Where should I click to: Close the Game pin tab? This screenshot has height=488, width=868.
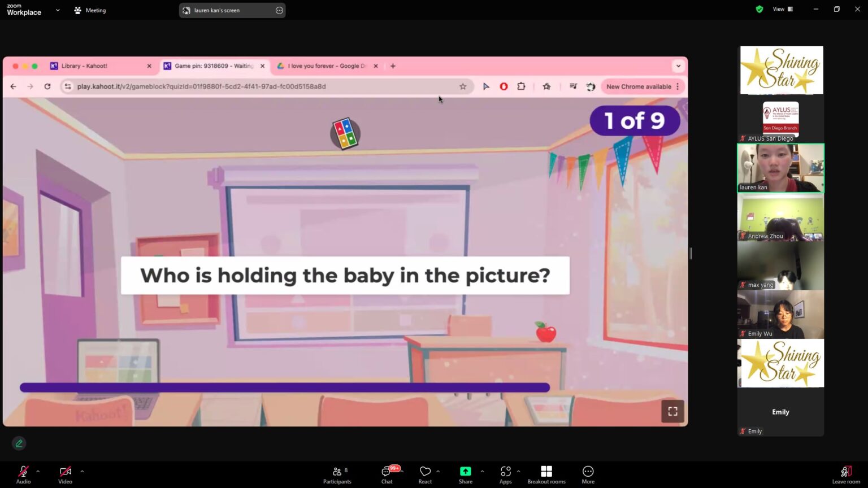coord(262,66)
